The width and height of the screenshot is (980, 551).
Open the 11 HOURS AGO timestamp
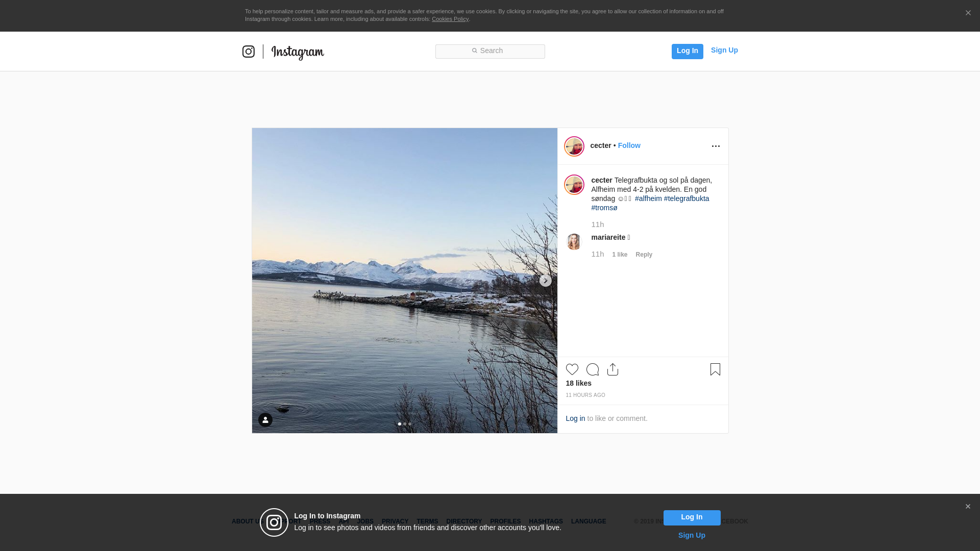tap(585, 395)
